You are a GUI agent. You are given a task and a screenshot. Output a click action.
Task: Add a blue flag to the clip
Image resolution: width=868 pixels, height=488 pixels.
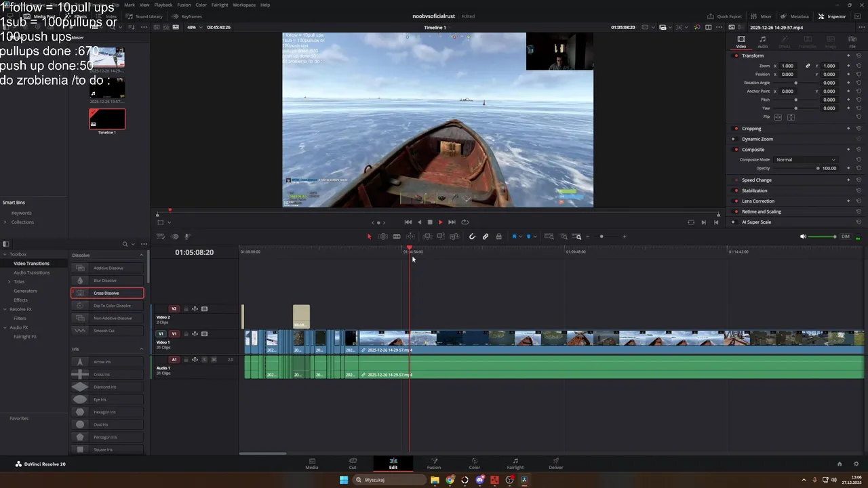(x=514, y=237)
